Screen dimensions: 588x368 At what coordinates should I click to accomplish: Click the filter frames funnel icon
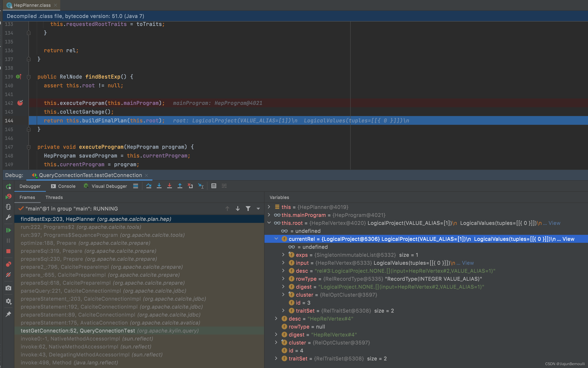tap(248, 209)
